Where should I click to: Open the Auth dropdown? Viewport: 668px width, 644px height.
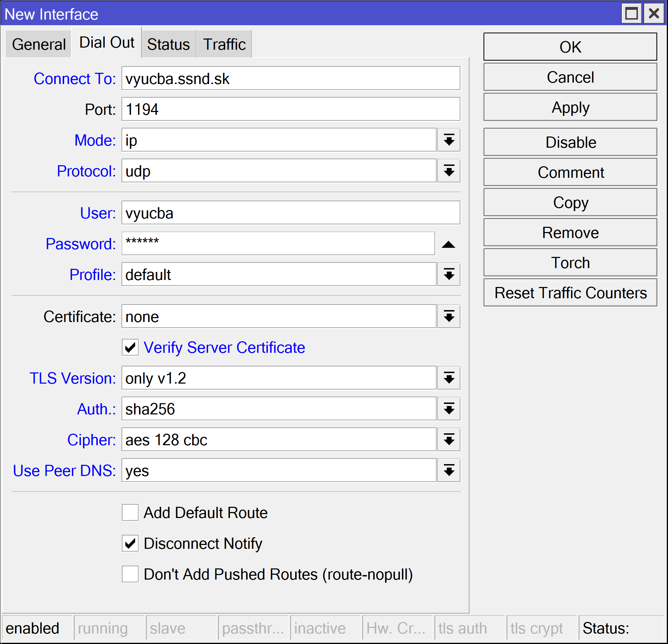pyautogui.click(x=448, y=409)
